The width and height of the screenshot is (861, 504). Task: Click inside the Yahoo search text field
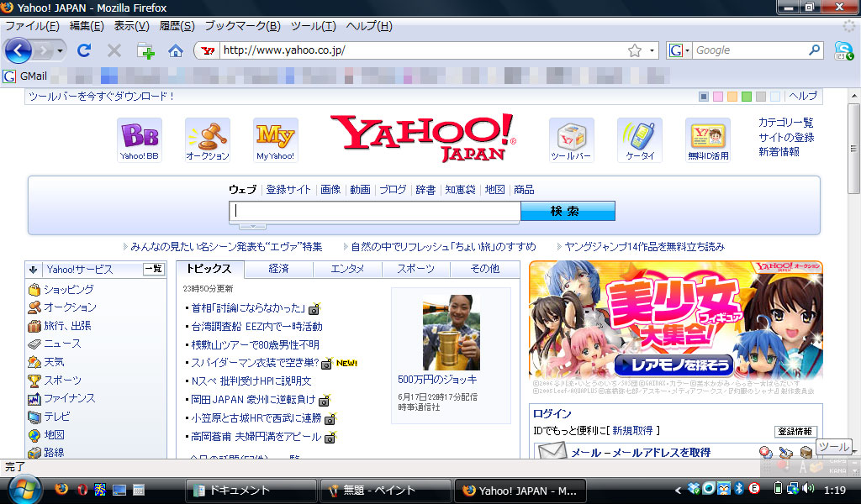(374, 211)
